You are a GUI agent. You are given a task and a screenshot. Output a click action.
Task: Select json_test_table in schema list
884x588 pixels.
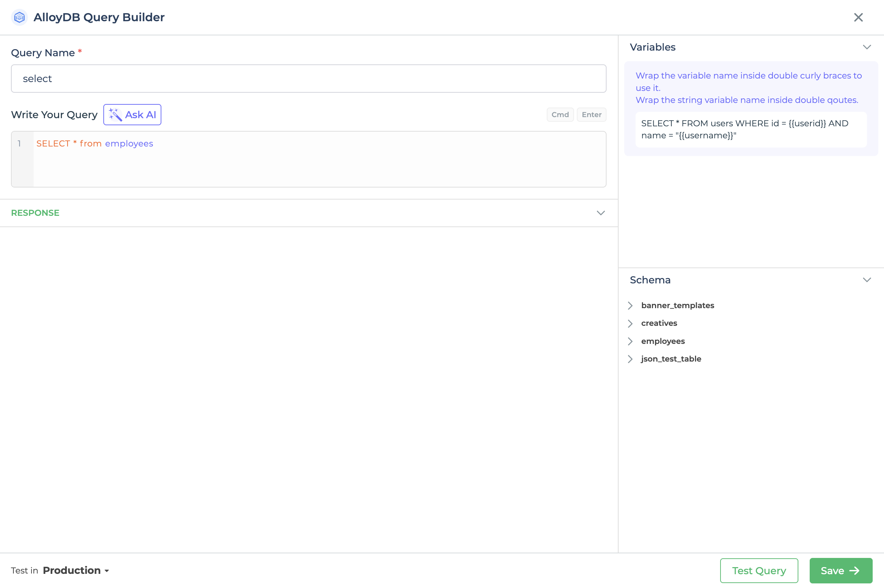point(671,359)
